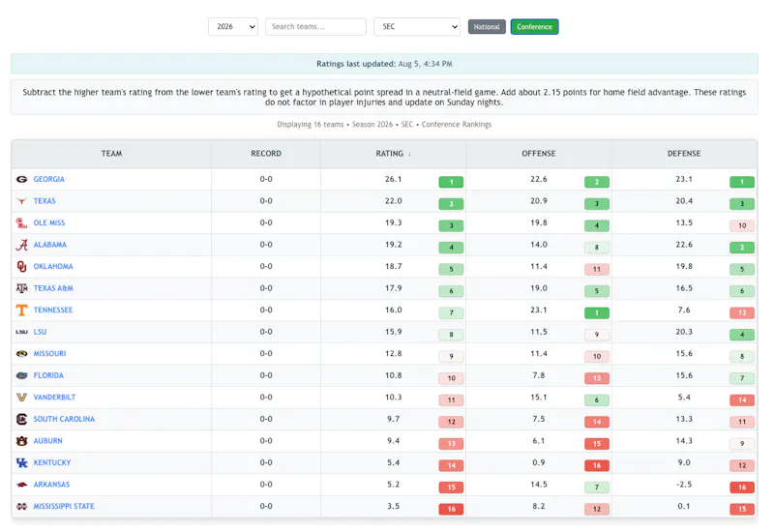This screenshot has height=532, width=774.
Task: Sort by the TEAM column header
Action: click(x=111, y=154)
